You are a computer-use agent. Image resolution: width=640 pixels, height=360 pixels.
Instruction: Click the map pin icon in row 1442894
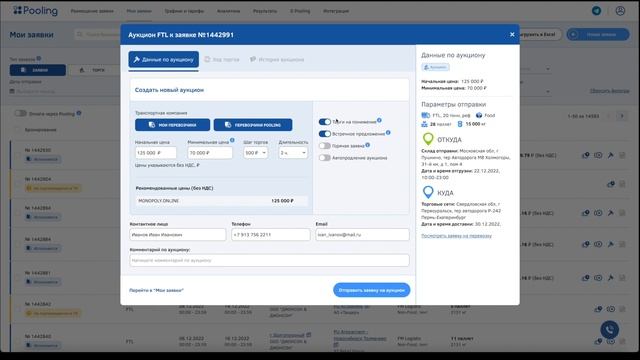586,213
